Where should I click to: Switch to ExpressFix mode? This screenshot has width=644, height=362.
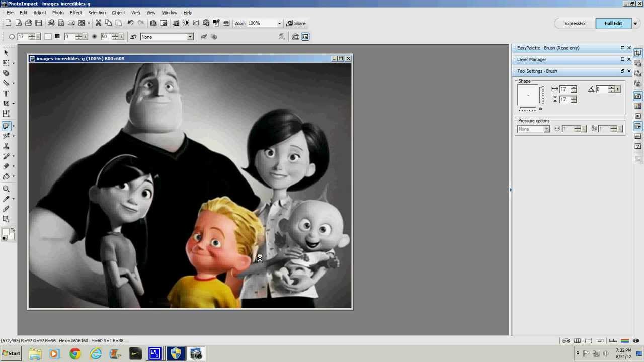tap(575, 23)
